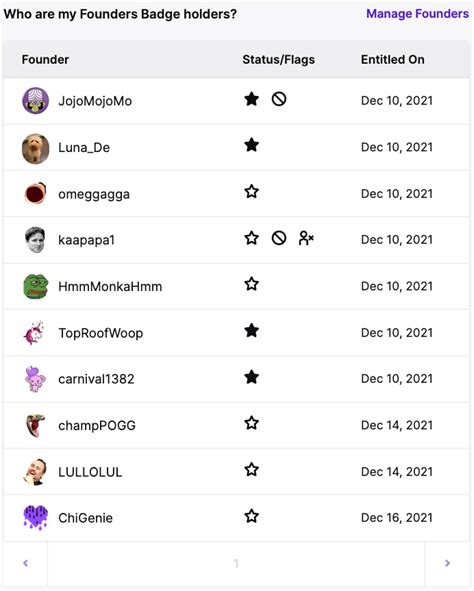Toggle the star for HmmMonkaHmm
The height and width of the screenshot is (591, 474).
[251, 284]
